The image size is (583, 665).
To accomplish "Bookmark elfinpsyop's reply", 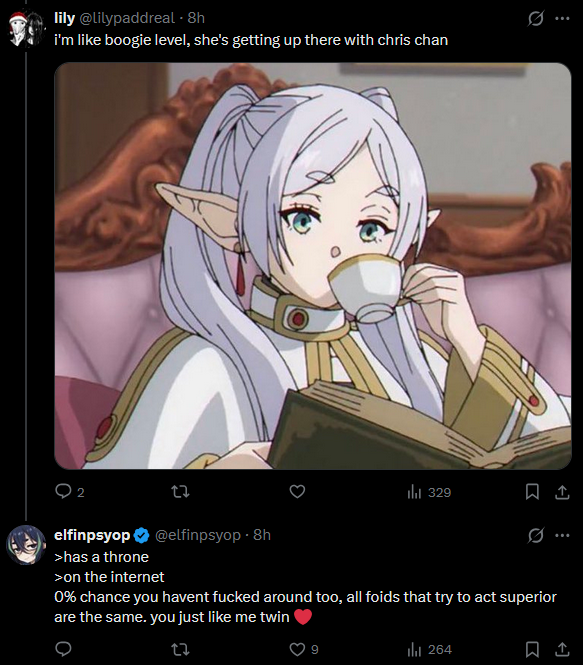I will pos(532,649).
